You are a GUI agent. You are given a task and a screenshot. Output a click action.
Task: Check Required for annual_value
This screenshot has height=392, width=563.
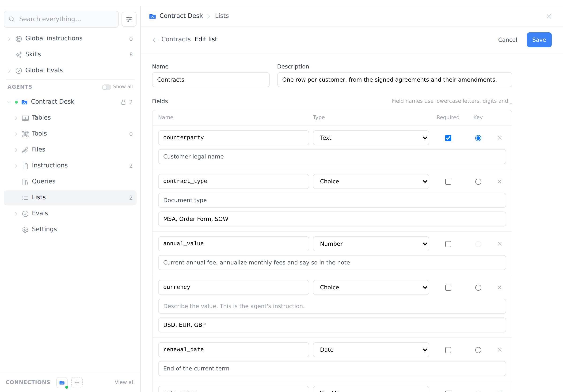[448, 244]
